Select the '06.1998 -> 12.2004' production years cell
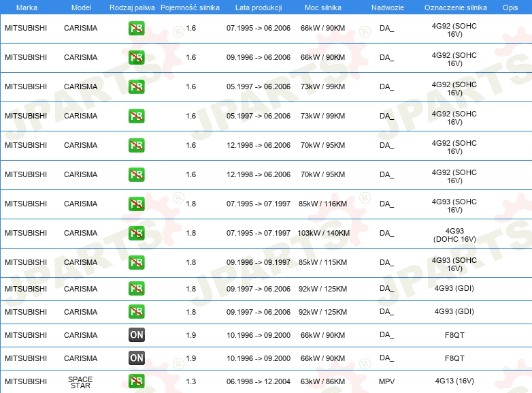The height and width of the screenshot is (393, 532). 259,381
